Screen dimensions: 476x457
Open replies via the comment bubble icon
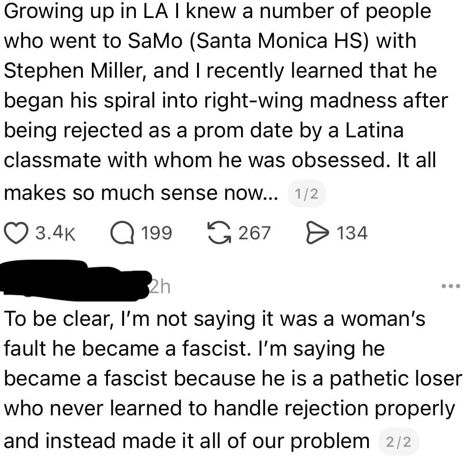tap(120, 233)
